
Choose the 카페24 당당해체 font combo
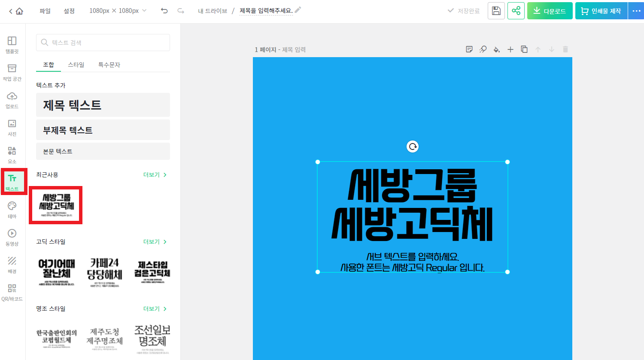104,272
